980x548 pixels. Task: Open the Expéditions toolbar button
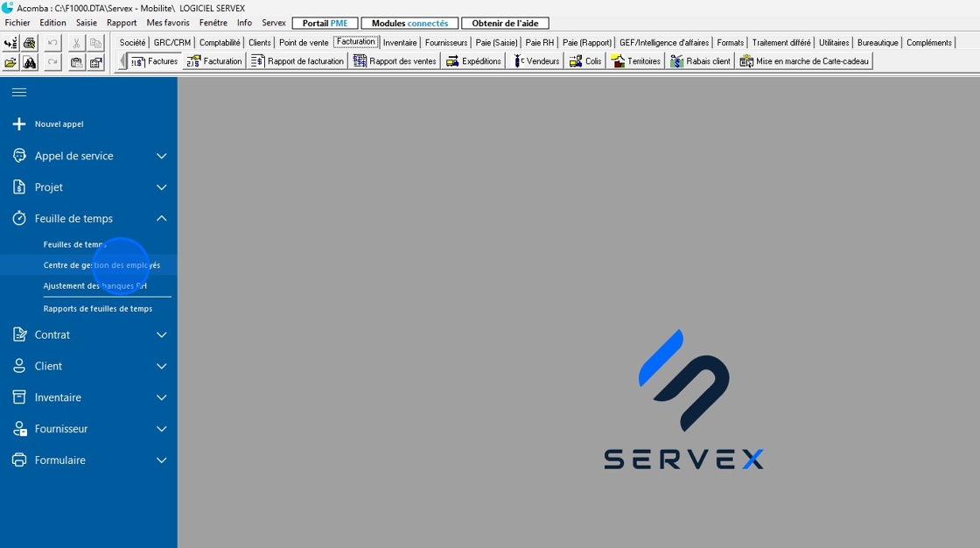tap(473, 61)
